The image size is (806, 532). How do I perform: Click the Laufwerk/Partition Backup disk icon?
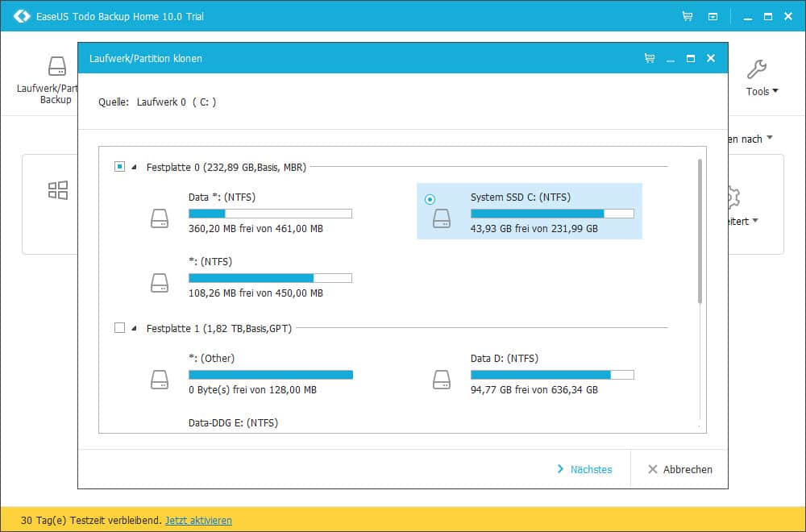[x=57, y=66]
